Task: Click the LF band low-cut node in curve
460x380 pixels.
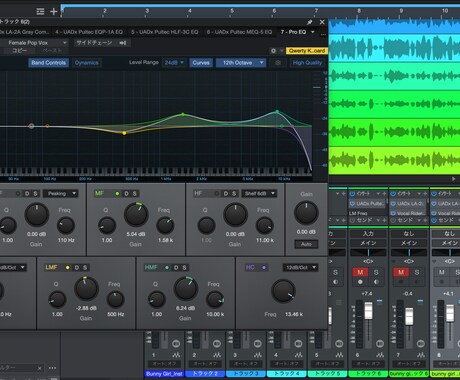Action: pos(31,126)
